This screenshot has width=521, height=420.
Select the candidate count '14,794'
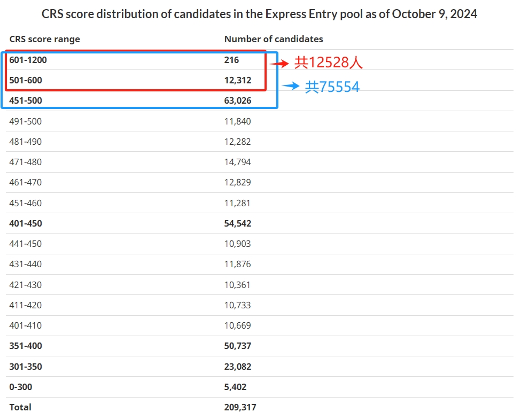point(237,162)
